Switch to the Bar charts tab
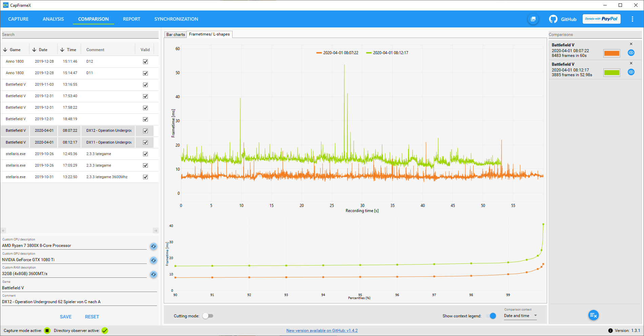The image size is (644, 336). [x=176, y=35]
